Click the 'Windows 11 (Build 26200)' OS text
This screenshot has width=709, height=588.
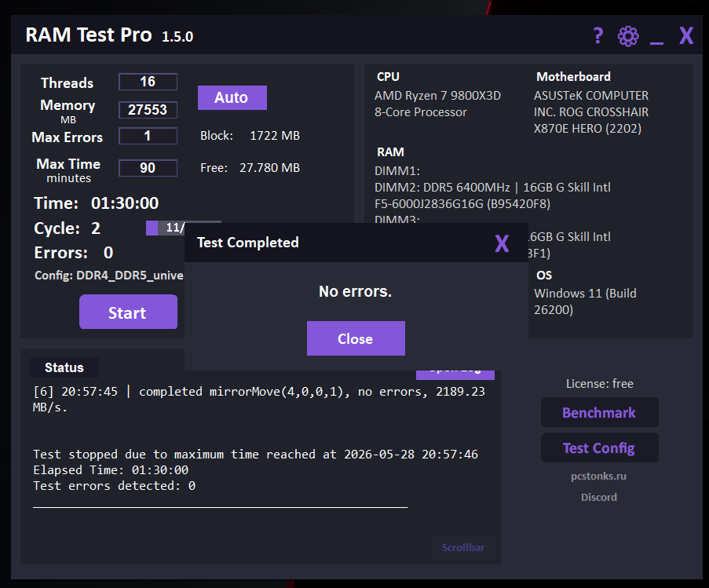click(x=585, y=301)
